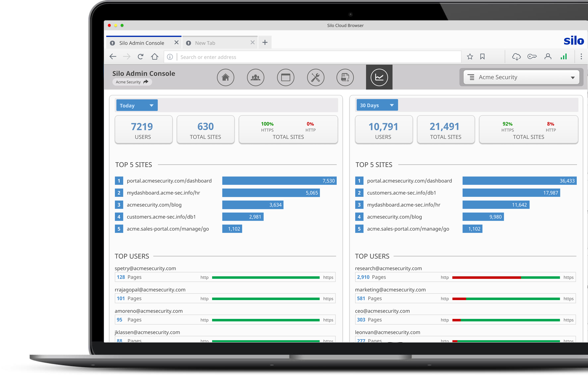Image resolution: width=588 pixels, height=375 pixels.
Task: Select customers.acme-sec.info/db1 in 30 Days list
Action: click(401, 193)
